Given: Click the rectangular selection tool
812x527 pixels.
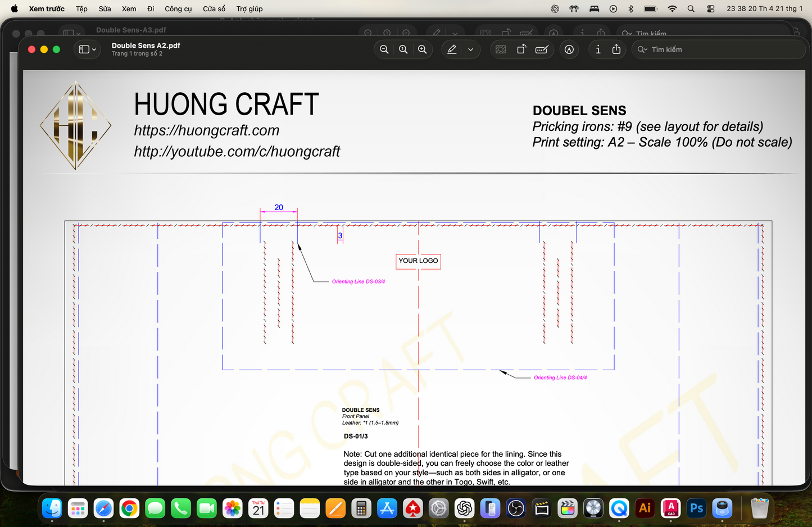Looking at the screenshot, I should click(x=501, y=49).
